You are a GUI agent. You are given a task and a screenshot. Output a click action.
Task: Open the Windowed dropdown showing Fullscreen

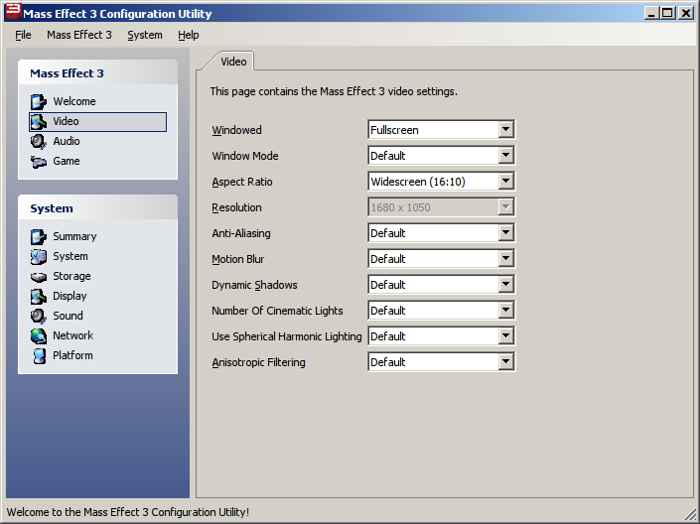pos(441,130)
